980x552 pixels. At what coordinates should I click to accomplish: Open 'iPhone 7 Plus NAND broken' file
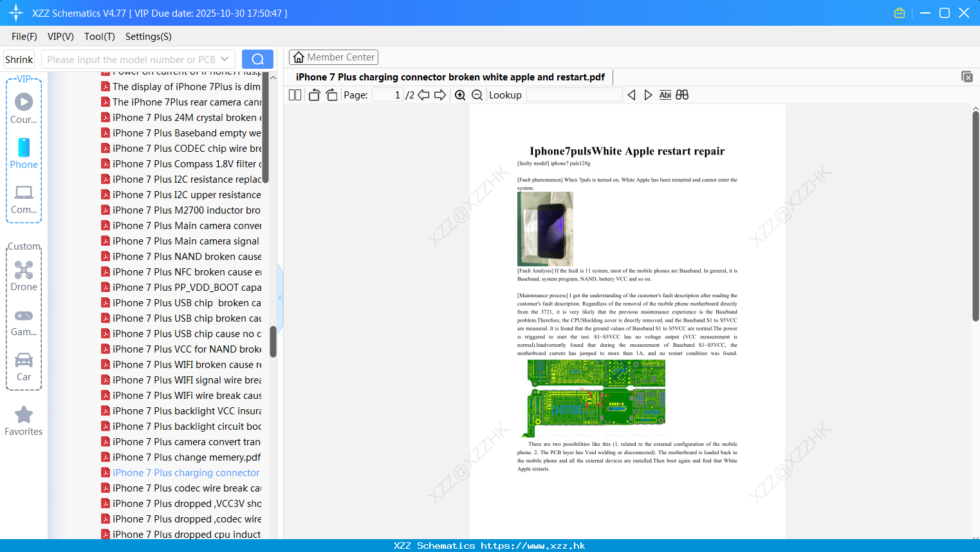point(181,257)
